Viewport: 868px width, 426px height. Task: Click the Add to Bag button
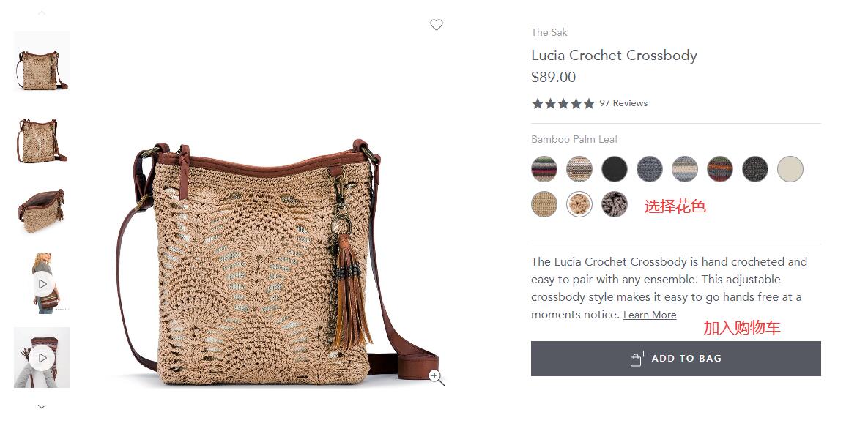[x=675, y=359]
